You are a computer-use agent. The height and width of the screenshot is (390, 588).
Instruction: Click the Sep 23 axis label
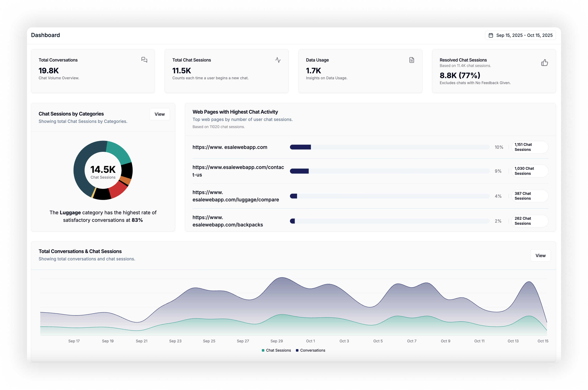[175, 341]
